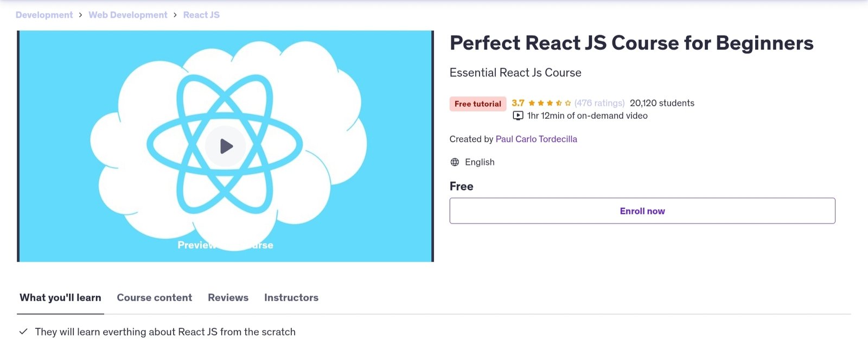Open the Development breadcrumb link

coord(44,15)
